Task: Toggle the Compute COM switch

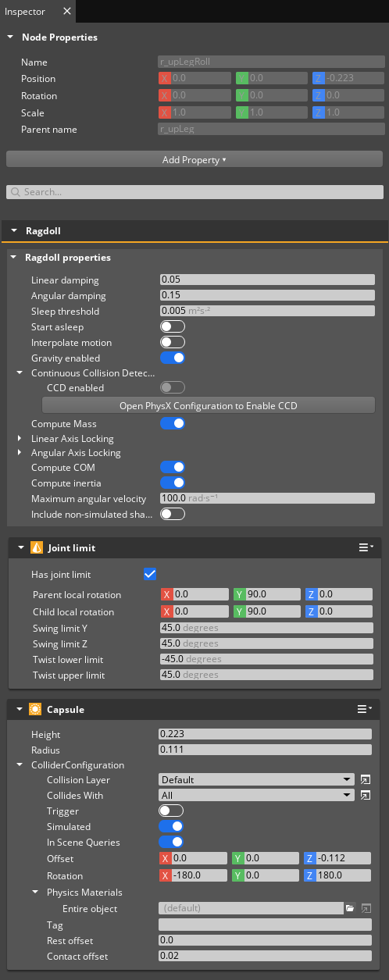Action: (x=173, y=467)
